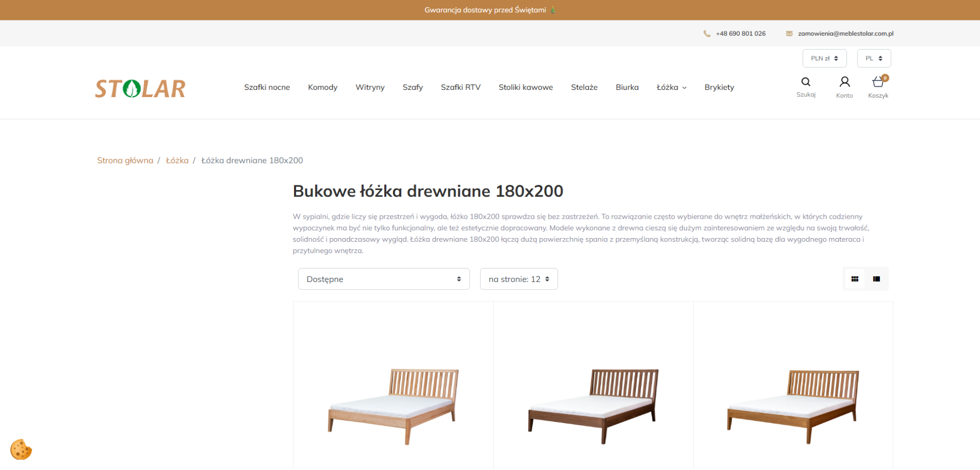Go to Strona główna via breadcrumb link
The image size is (980, 470).
[125, 160]
